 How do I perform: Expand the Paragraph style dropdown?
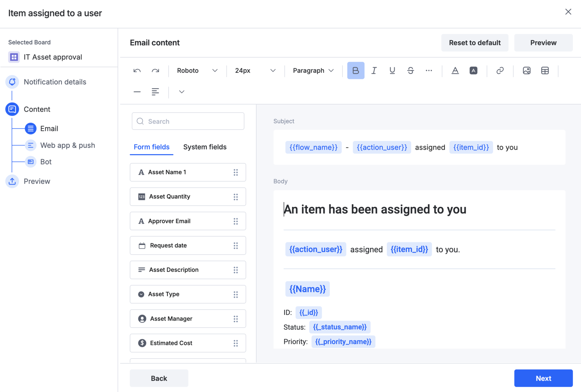point(313,71)
